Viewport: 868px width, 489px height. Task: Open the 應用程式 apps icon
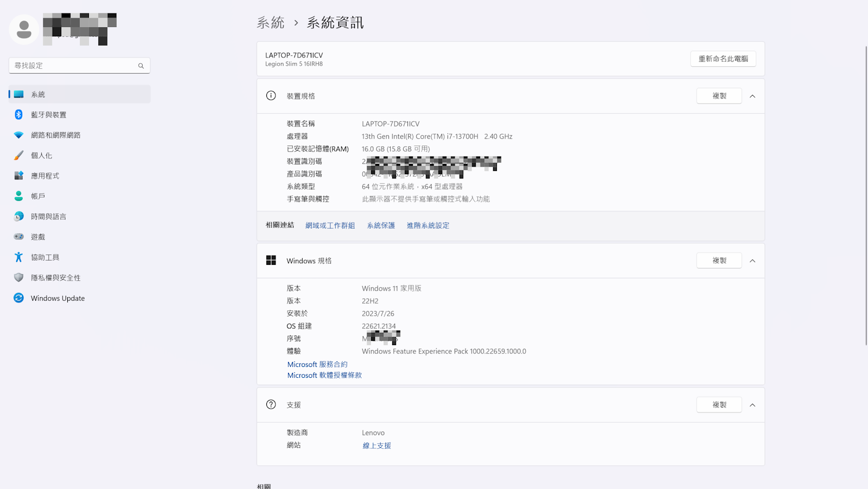(19, 176)
